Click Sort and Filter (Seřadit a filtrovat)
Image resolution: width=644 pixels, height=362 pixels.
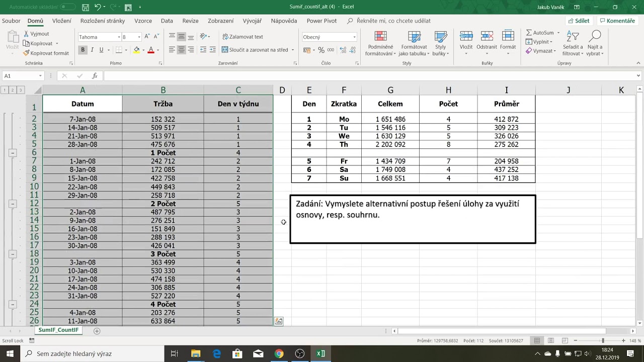point(573,44)
